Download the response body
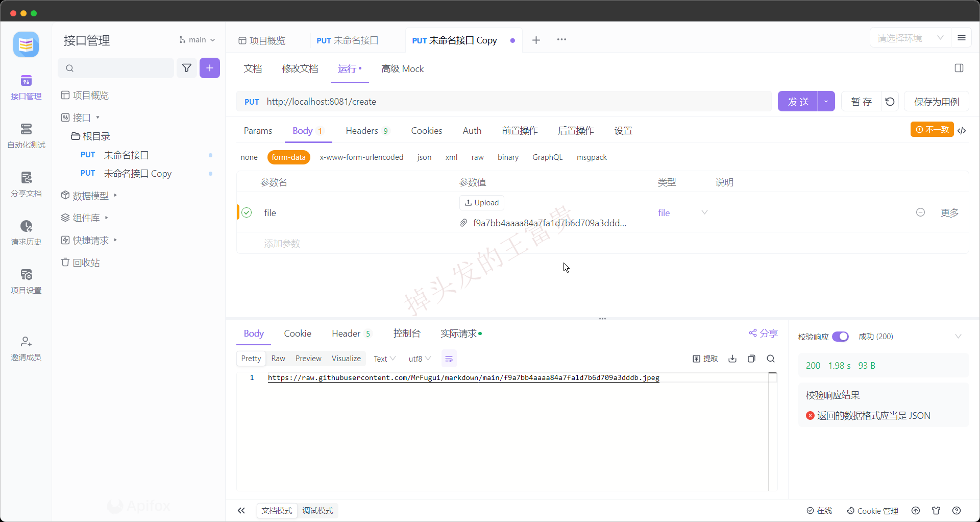The height and width of the screenshot is (522, 980). [x=732, y=359]
